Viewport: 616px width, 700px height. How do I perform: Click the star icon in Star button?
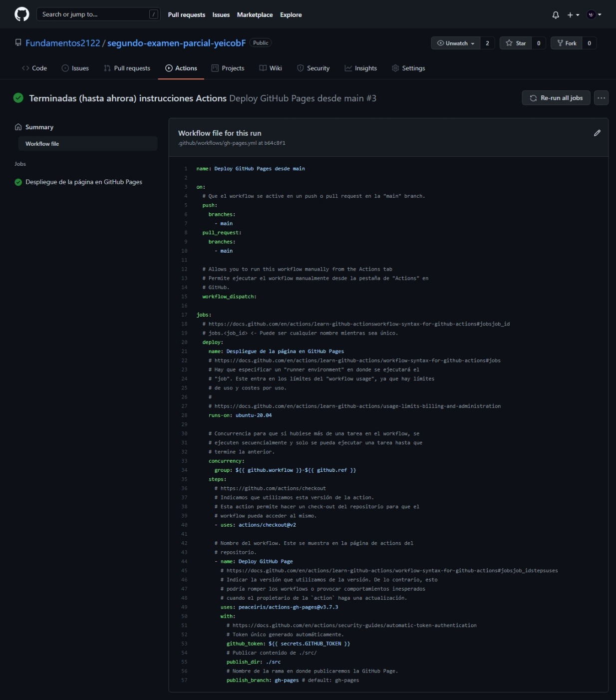point(509,43)
